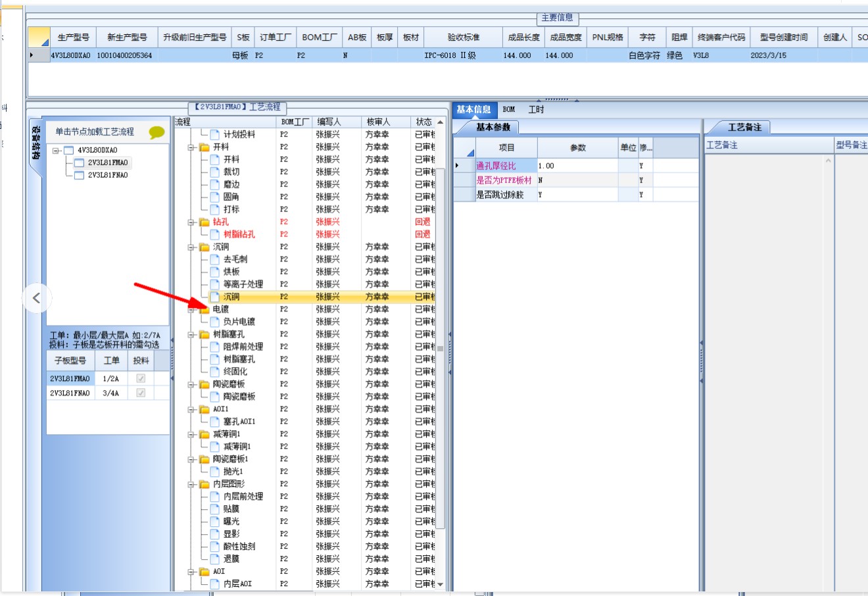This screenshot has height=596, width=868.
Task: Click the 是否跳过除胶 parameter row
Action: (x=575, y=195)
